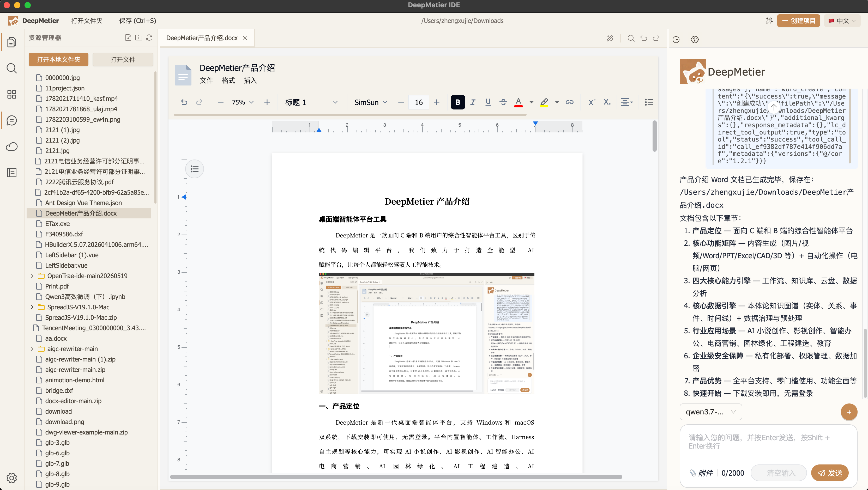Image resolution: width=868 pixels, height=490 pixels.
Task: Refresh the resource manager list
Action: [149, 38]
